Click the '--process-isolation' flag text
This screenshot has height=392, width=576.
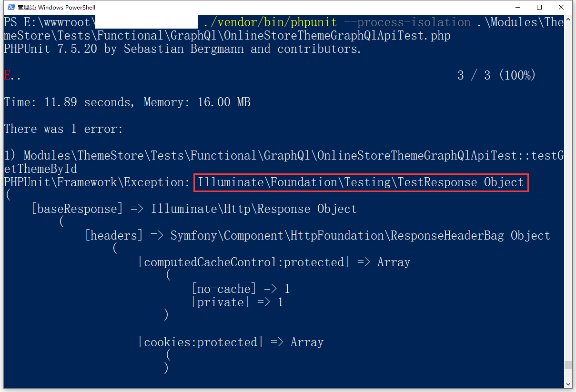407,22
